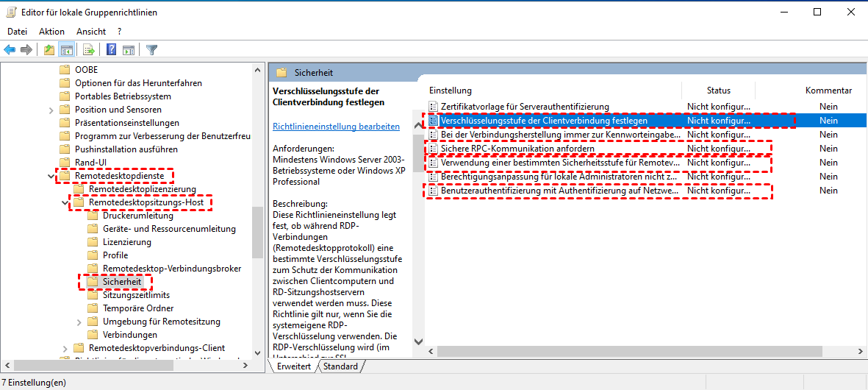The width and height of the screenshot is (868, 390).
Task: Maximize the Gruppenrichtlinien editor window
Action: tap(817, 12)
